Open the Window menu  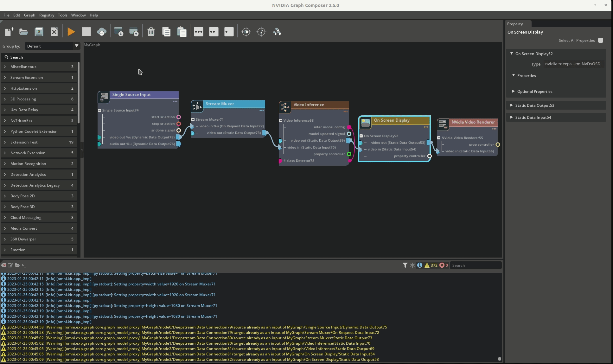coord(78,15)
